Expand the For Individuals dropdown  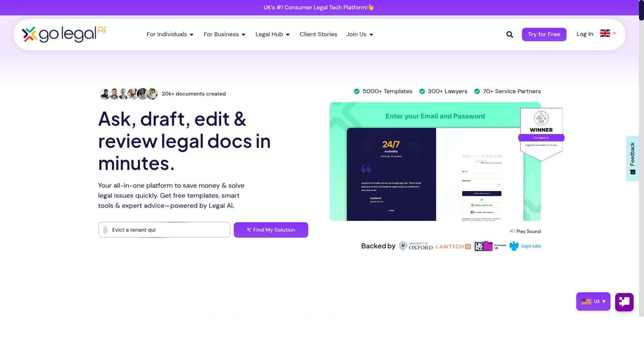[x=170, y=34]
